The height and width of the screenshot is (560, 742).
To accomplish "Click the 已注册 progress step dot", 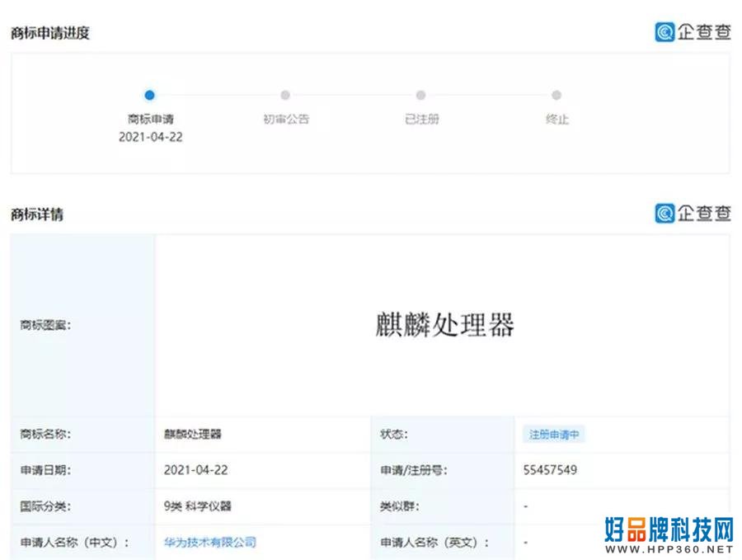I will [x=420, y=95].
